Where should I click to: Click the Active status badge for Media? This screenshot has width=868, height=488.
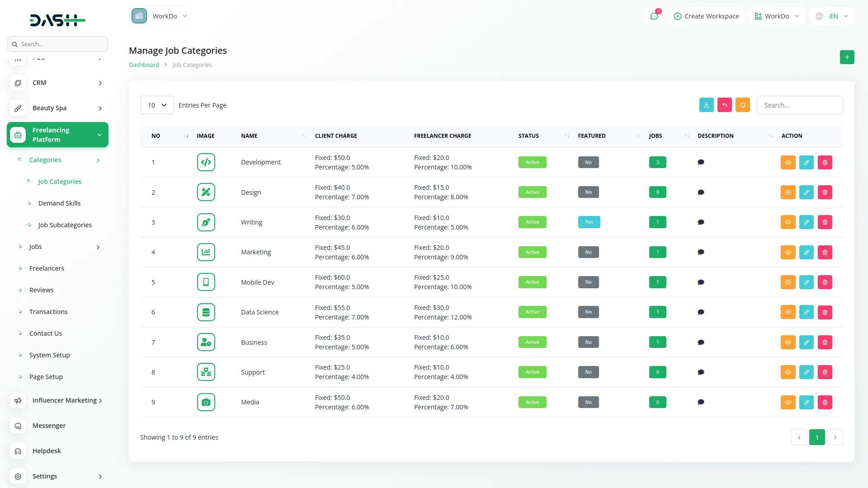coord(532,402)
